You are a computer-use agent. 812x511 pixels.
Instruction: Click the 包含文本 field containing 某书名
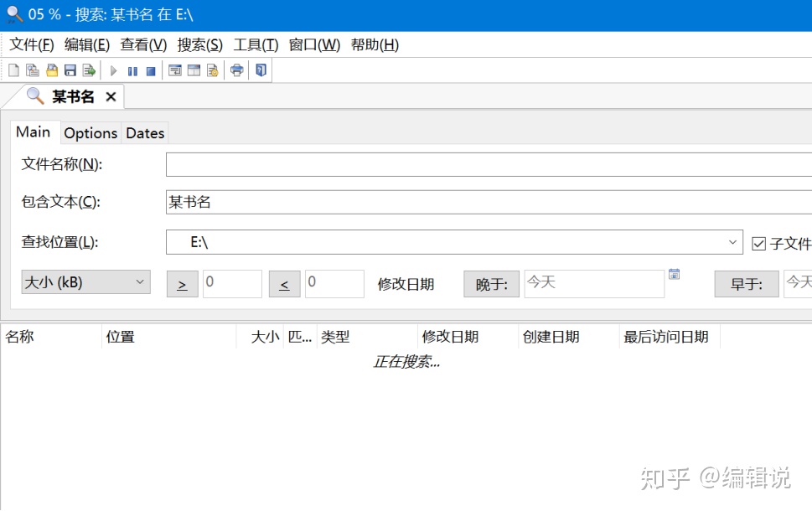[x=489, y=202]
